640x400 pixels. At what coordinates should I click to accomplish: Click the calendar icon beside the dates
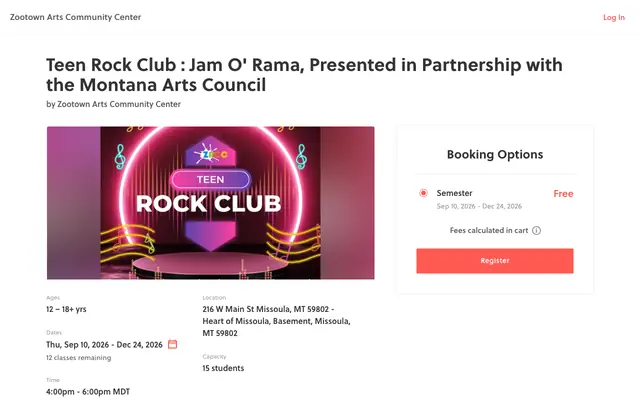(173, 344)
